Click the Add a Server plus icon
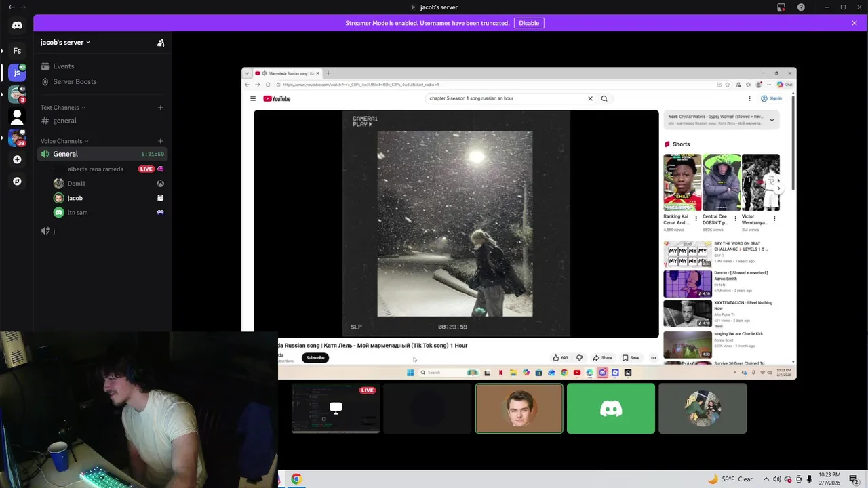 point(17,159)
